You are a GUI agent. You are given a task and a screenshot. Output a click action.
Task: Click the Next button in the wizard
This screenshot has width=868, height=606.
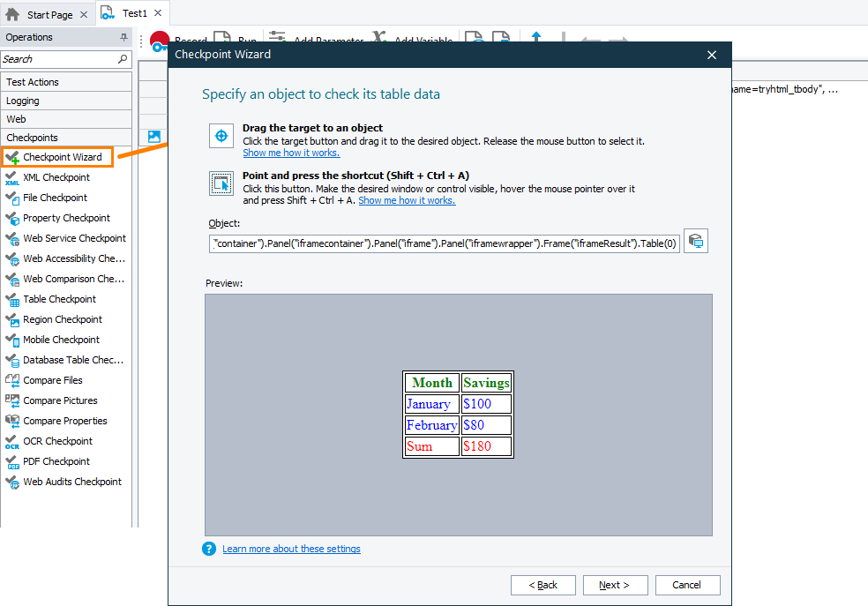point(615,584)
